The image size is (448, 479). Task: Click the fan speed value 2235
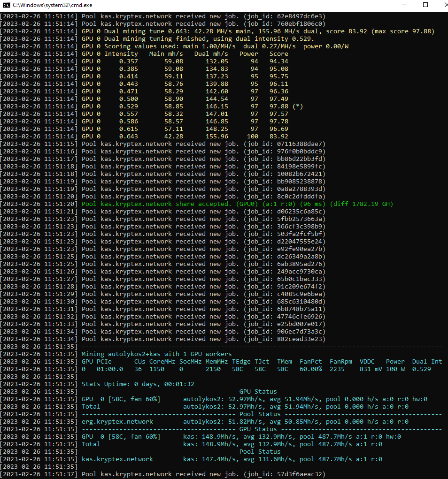pos(337,369)
